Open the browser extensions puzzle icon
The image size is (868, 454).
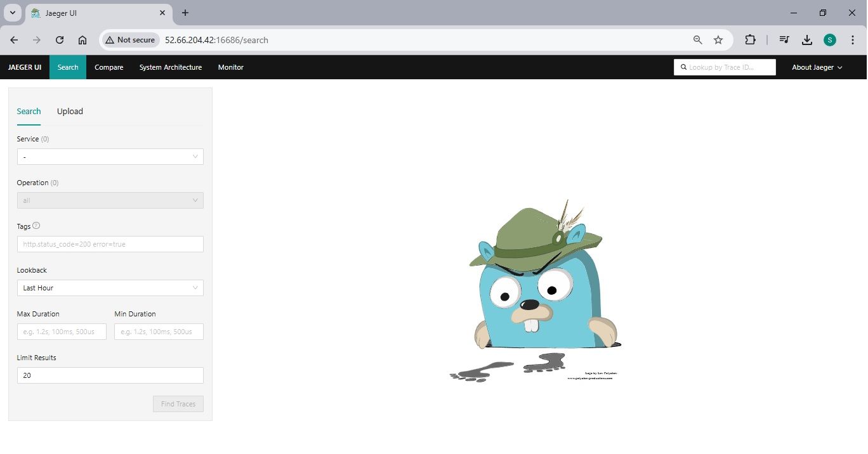click(750, 40)
